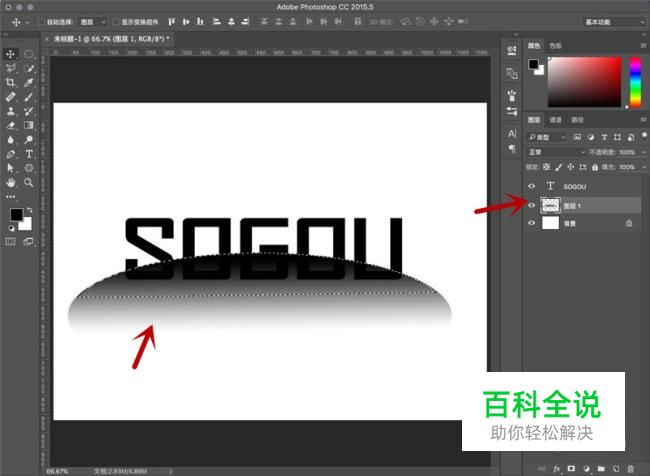This screenshot has height=476, width=650.
Task: Select the Zoom tool
Action: tap(29, 182)
